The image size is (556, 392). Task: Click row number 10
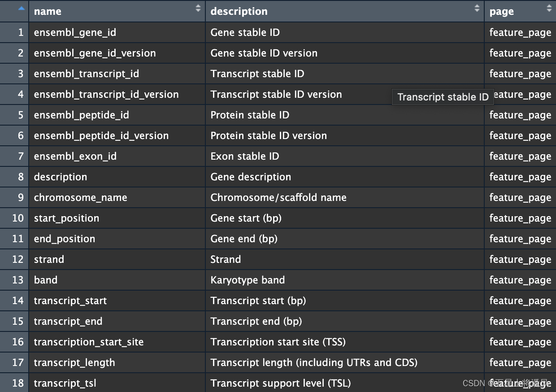17,218
